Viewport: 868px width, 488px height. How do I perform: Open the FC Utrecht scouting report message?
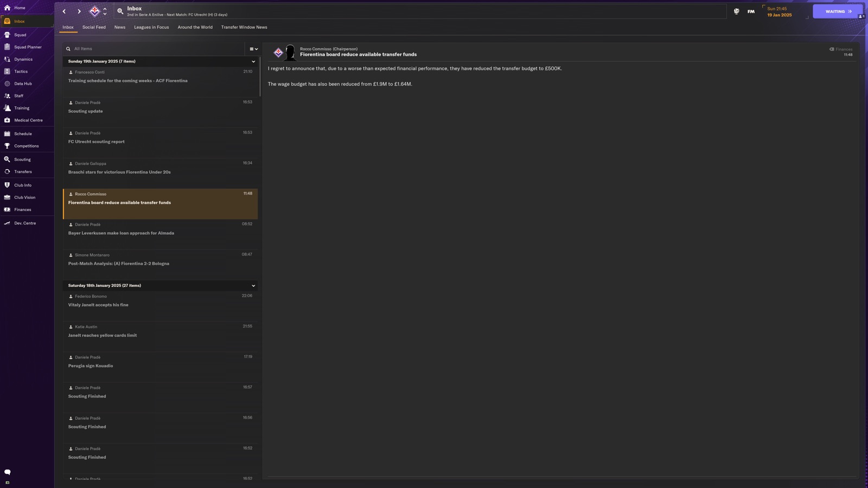(x=160, y=143)
